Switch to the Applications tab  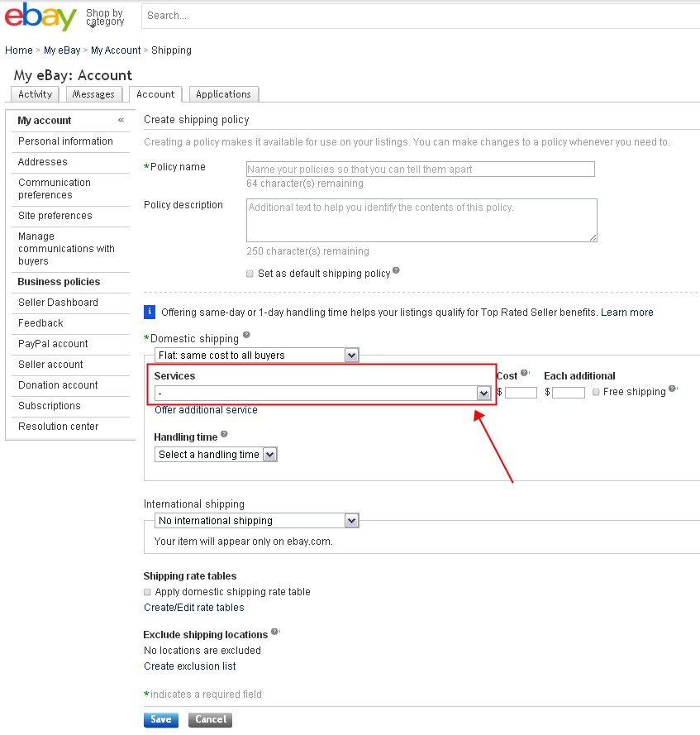223,93
